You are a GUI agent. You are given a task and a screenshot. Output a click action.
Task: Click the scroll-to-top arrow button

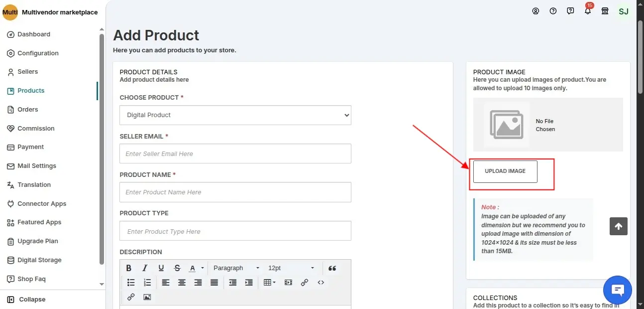[618, 226]
